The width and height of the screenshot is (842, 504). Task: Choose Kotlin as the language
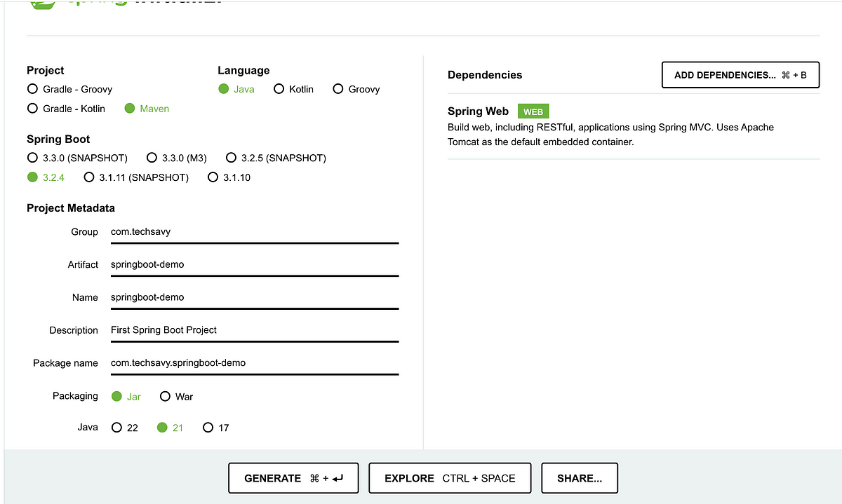coord(293,89)
